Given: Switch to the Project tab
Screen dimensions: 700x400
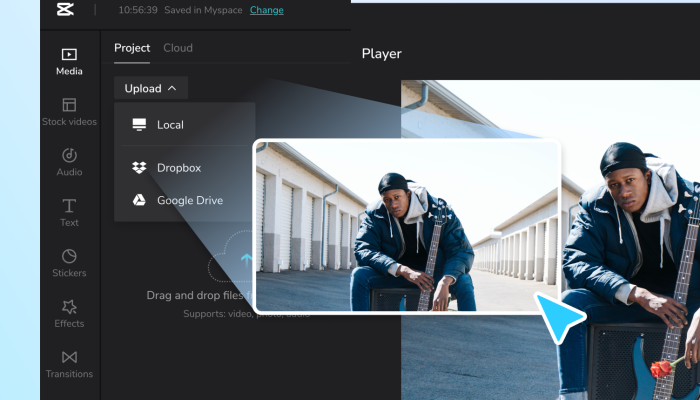Looking at the screenshot, I should [132, 48].
